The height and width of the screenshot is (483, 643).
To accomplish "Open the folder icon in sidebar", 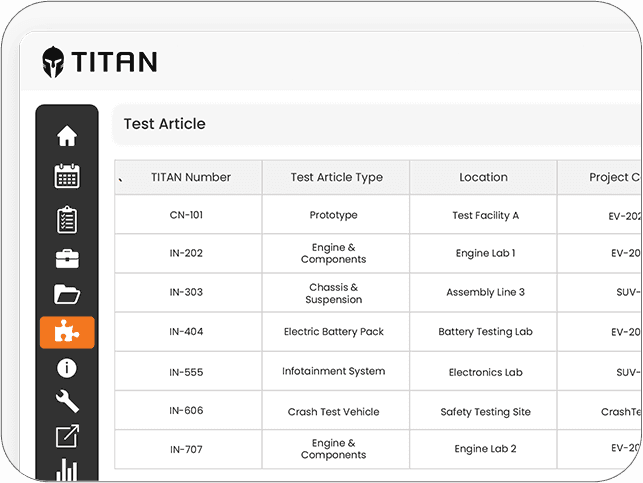I will click(67, 294).
